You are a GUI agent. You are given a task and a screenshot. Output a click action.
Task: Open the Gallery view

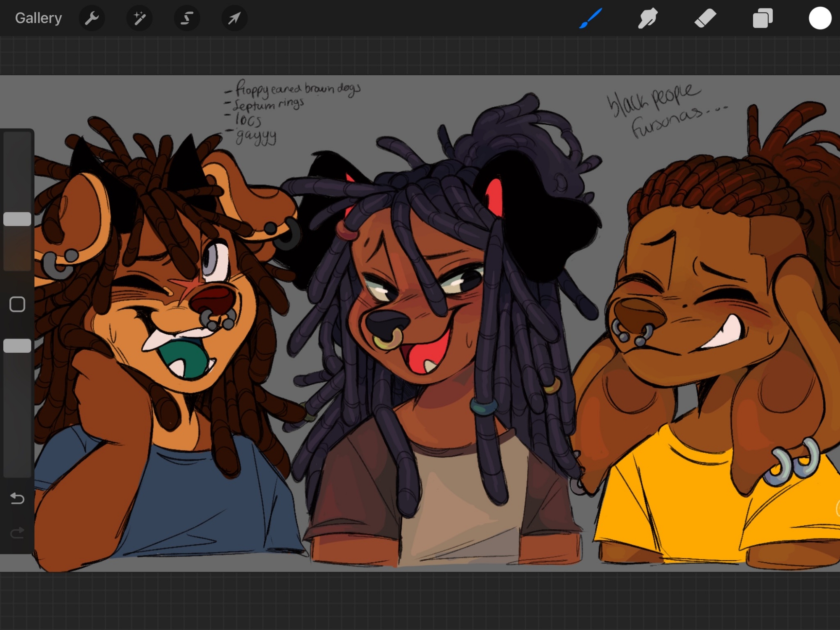click(x=38, y=18)
